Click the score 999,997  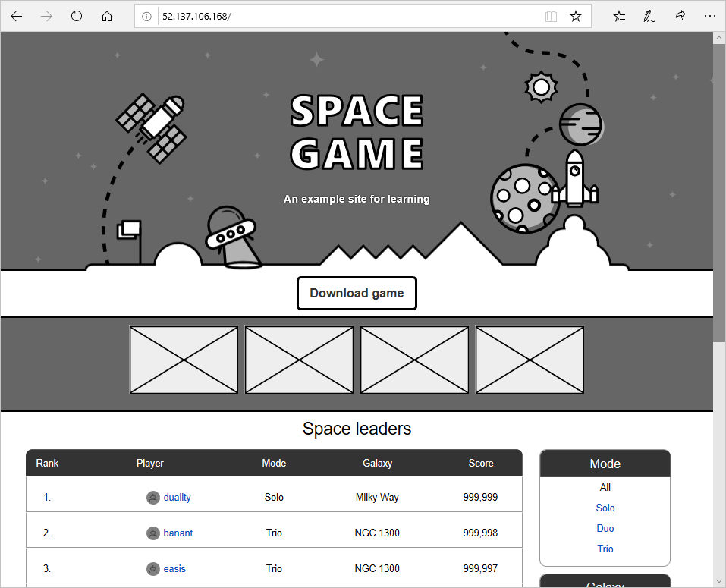(x=480, y=568)
